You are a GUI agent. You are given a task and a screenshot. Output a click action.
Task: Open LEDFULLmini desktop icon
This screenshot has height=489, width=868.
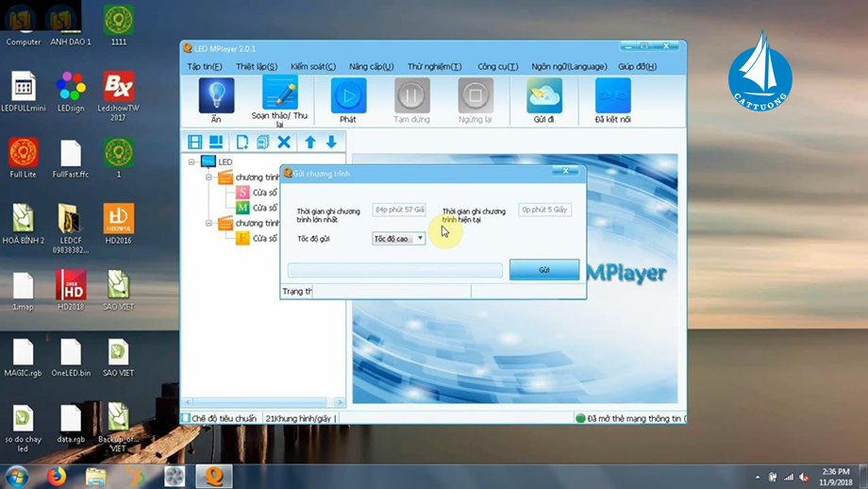[x=24, y=92]
